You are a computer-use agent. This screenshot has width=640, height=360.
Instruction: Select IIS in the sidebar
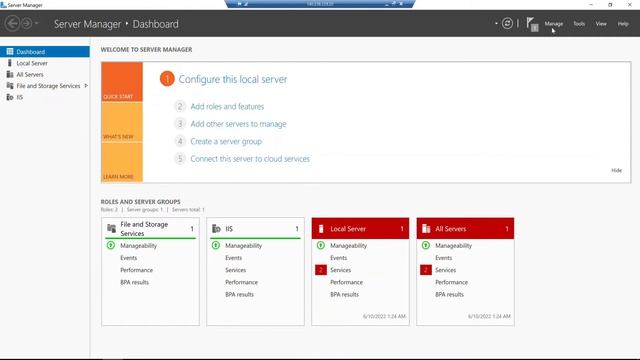45,97
